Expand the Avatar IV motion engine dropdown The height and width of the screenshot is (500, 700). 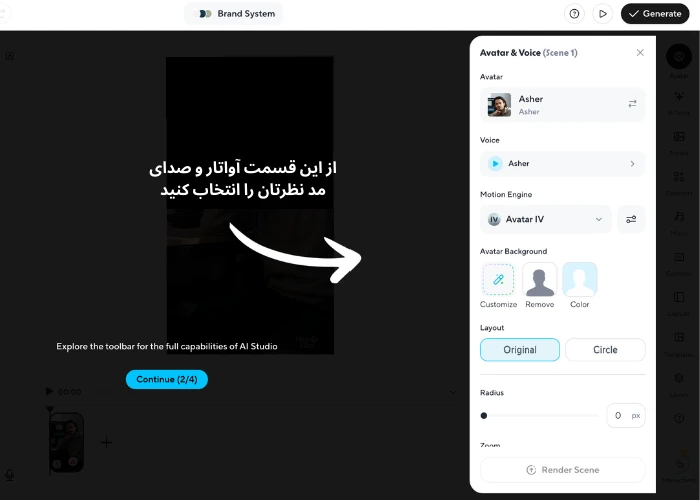(x=546, y=219)
